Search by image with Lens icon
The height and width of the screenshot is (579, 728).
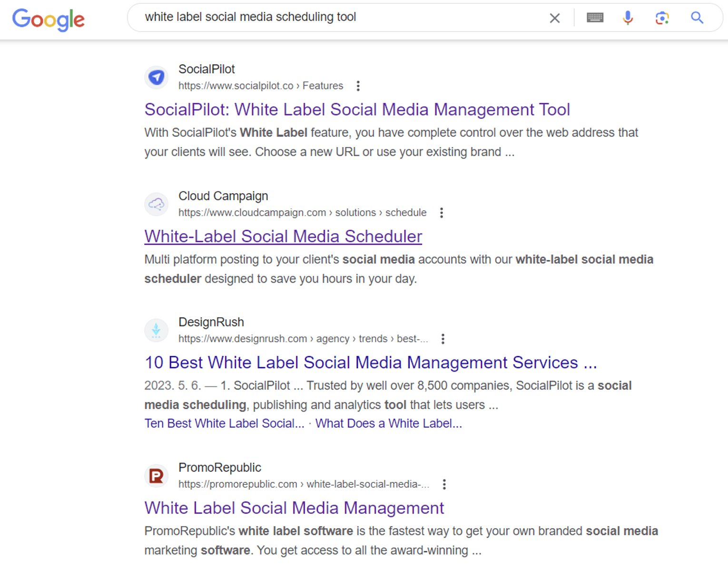tap(662, 18)
